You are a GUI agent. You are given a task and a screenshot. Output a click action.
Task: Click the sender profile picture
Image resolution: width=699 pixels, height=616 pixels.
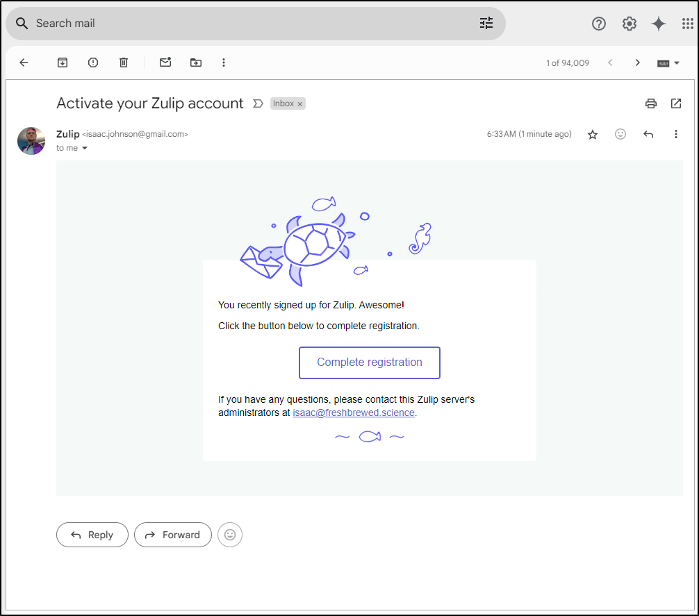pos(31,141)
